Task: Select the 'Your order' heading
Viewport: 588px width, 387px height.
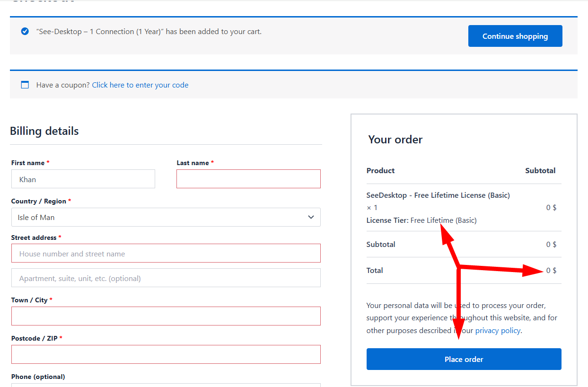Action: click(395, 140)
